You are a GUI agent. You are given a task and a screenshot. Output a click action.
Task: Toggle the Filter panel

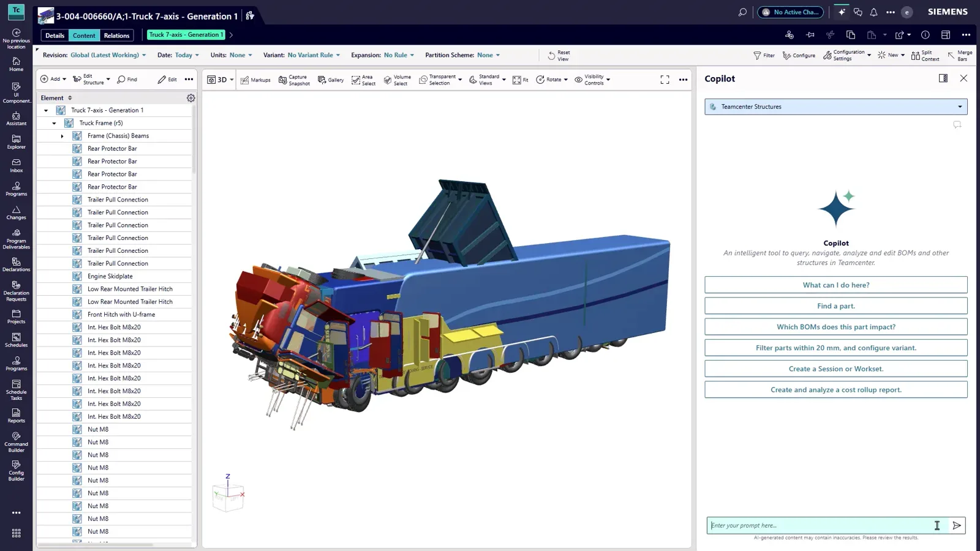tap(764, 55)
